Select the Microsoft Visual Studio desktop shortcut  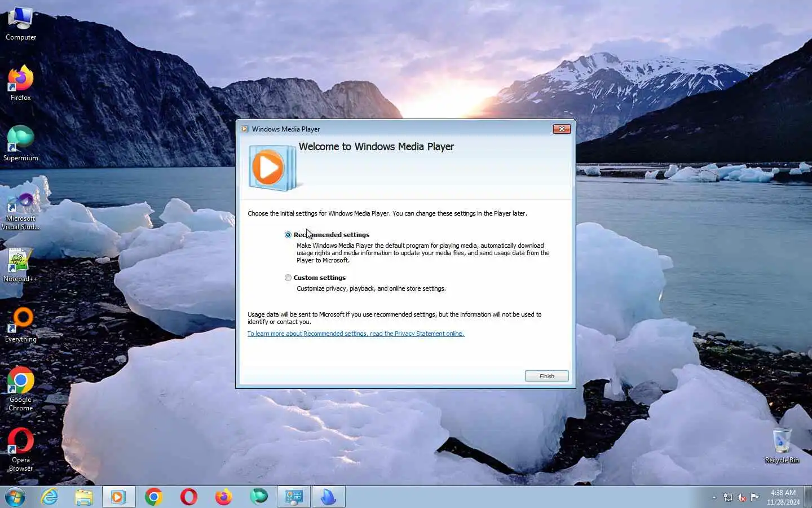tap(21, 212)
